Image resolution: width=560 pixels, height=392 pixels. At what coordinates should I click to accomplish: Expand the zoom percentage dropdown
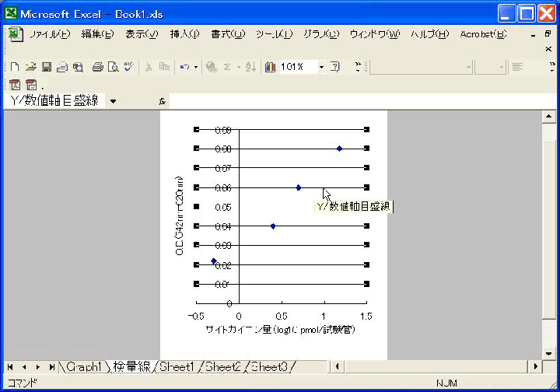321,68
